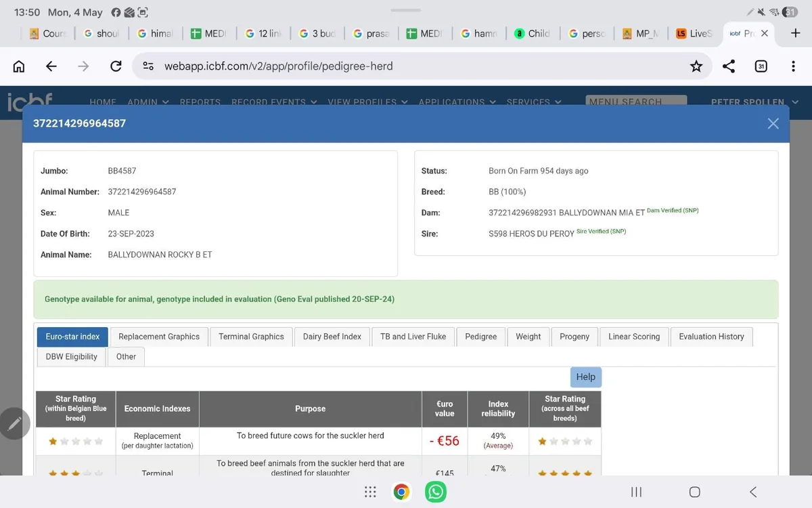Open the app drawer grid icon
Image resolution: width=812 pixels, height=508 pixels.
370,492
